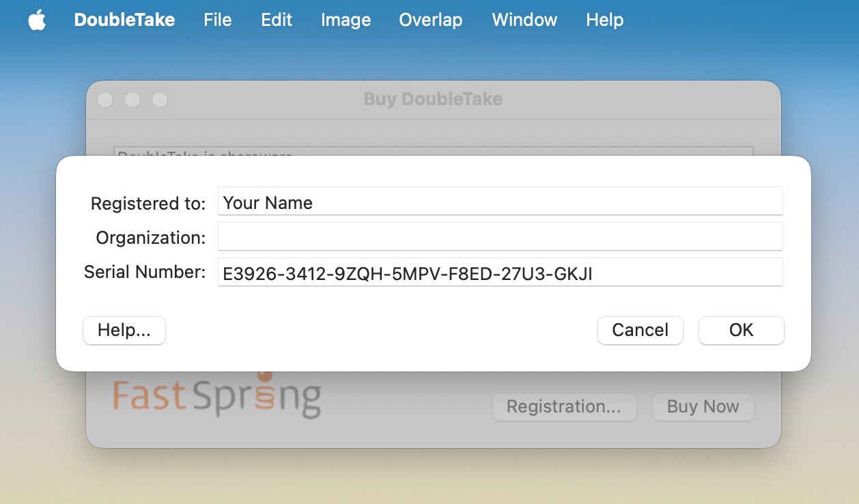The width and height of the screenshot is (859, 504).
Task: Click the Help... button in dialog
Action: tap(124, 331)
